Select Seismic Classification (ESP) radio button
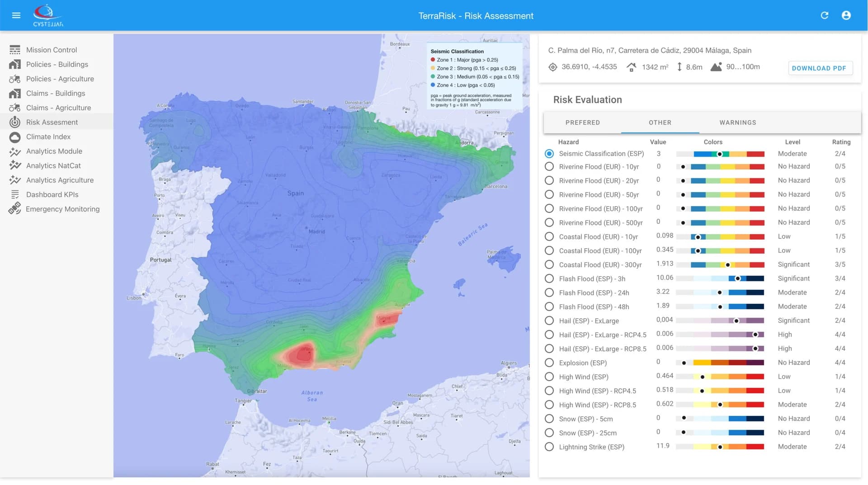 549,154
